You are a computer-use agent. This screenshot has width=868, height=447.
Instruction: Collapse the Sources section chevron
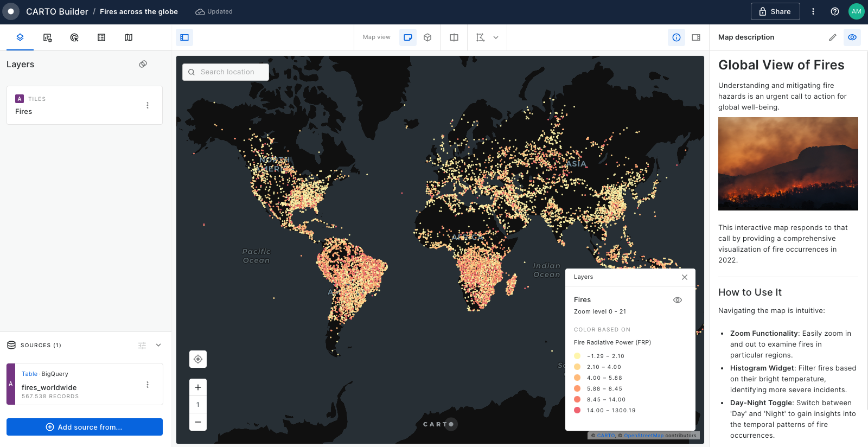pyautogui.click(x=158, y=345)
